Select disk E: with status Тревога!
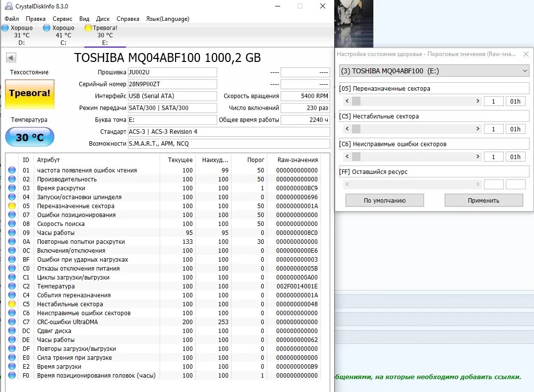Image resolution: width=534 pixels, height=392 pixels. [x=105, y=35]
